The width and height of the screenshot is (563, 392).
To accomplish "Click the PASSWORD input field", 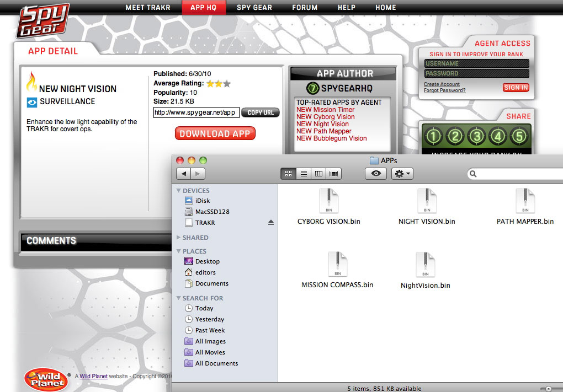I will tap(476, 73).
